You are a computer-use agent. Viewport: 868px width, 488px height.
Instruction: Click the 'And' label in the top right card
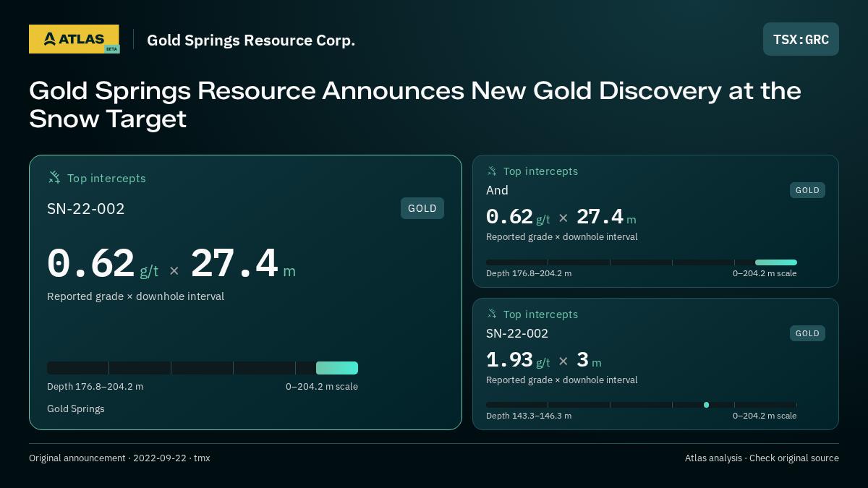(x=497, y=190)
